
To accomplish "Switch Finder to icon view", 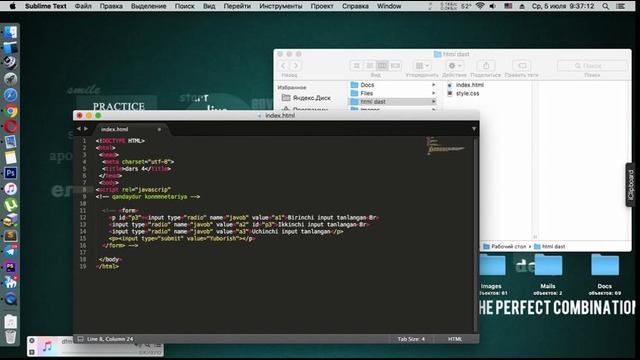I will [x=356, y=65].
